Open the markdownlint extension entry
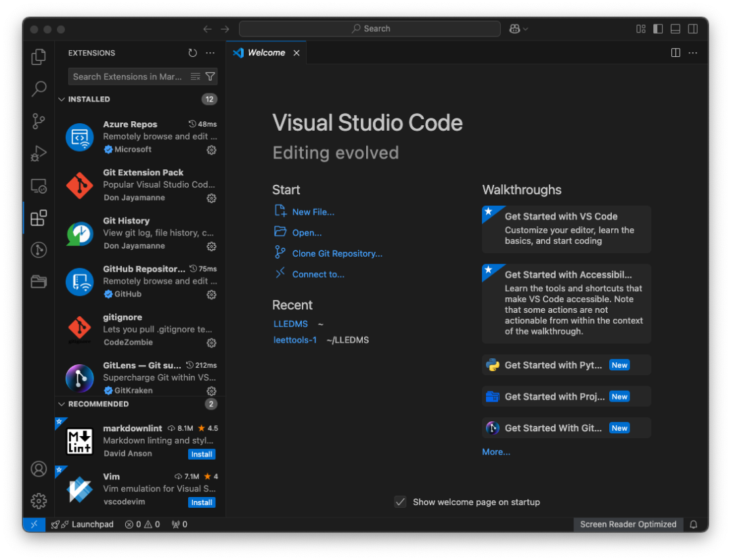The height and width of the screenshot is (560, 731). pos(140,441)
